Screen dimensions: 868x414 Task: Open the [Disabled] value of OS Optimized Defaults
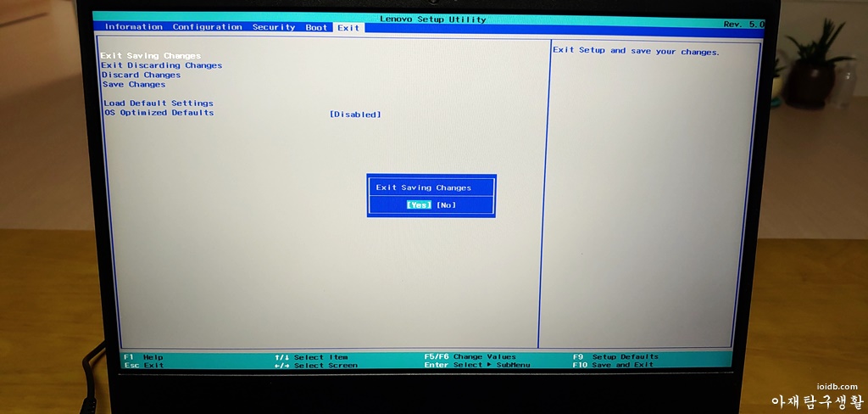pos(355,115)
